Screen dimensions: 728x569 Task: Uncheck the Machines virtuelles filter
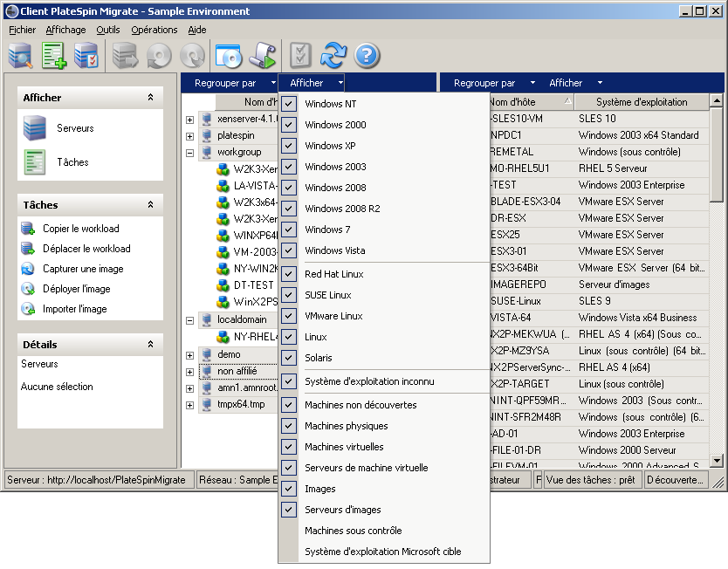point(289,447)
